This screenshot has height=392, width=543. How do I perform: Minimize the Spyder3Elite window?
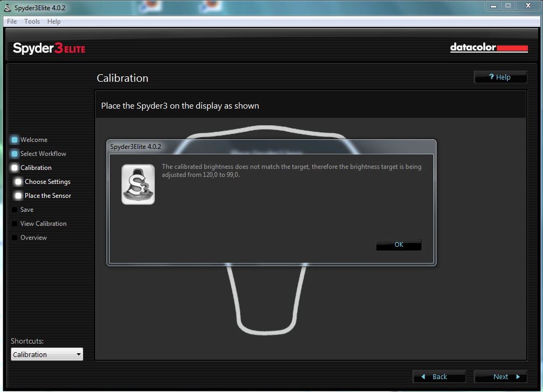pos(494,5)
